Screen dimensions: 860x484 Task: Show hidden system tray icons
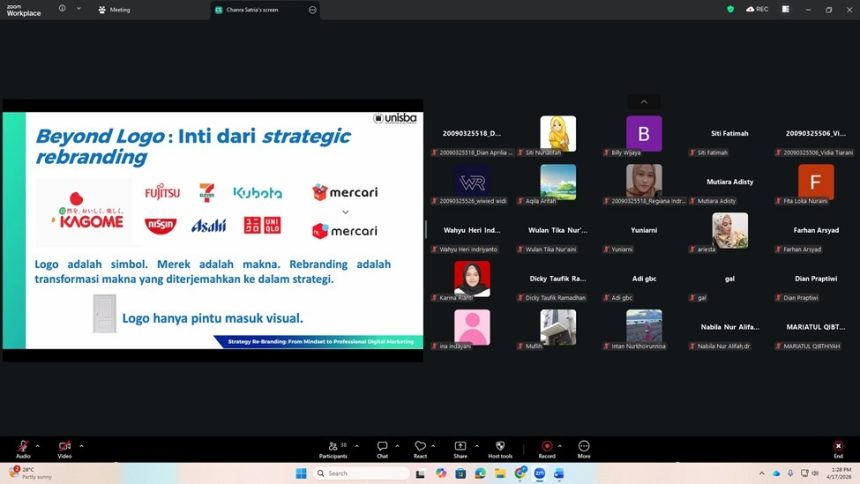coord(761,473)
